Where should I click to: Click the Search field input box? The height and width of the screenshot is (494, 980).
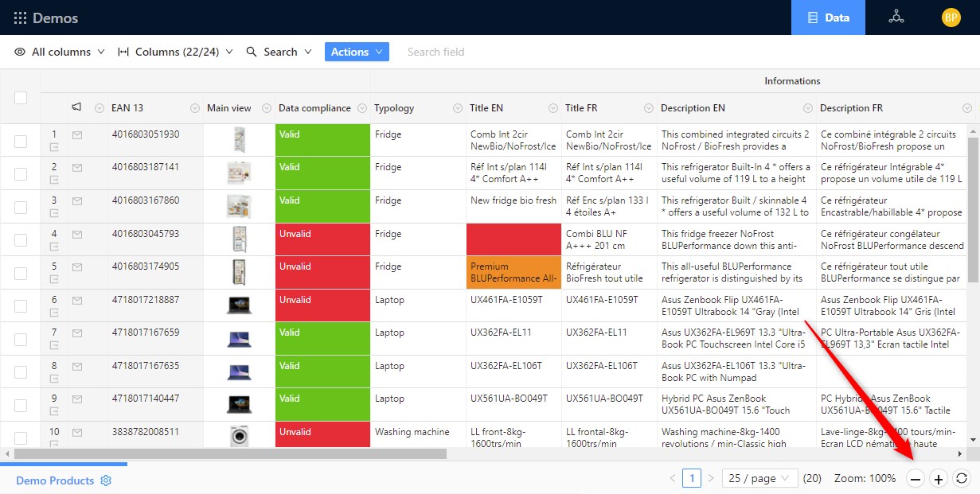coord(478,52)
